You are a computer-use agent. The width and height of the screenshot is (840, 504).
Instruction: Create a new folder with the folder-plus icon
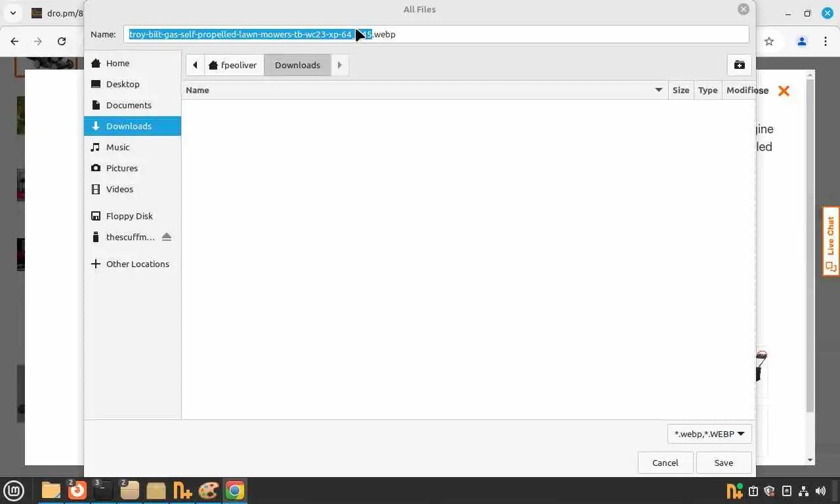[740, 65]
